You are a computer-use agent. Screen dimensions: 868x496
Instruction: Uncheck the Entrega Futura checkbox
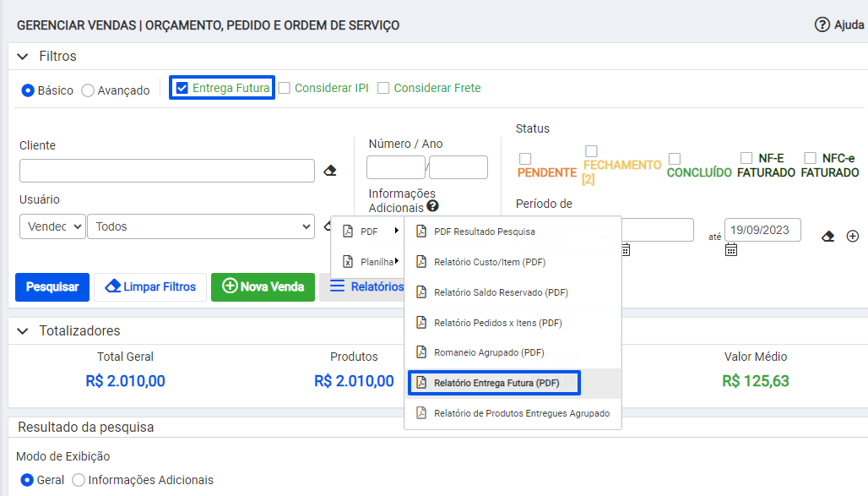tap(182, 88)
